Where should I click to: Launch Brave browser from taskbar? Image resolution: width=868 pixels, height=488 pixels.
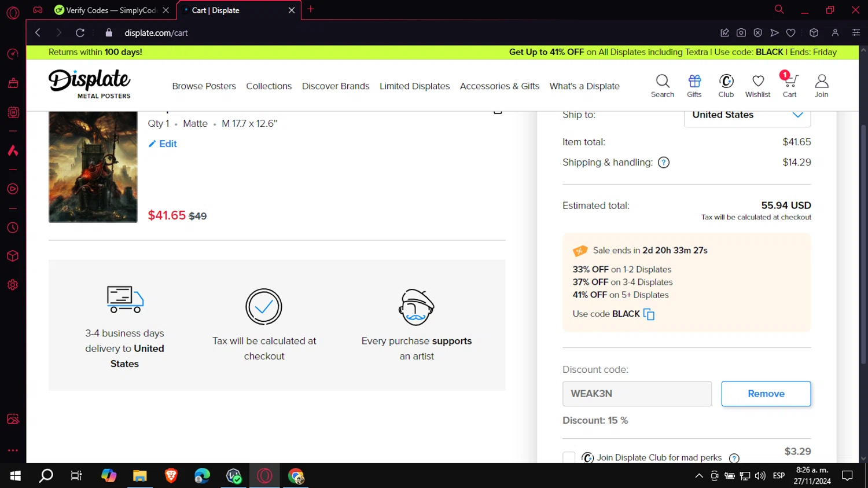tap(171, 476)
